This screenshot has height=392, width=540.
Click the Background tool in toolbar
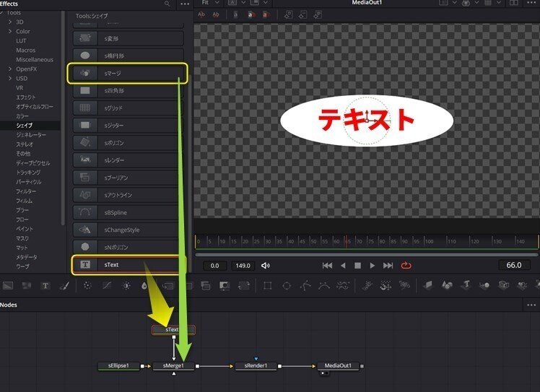(8, 286)
